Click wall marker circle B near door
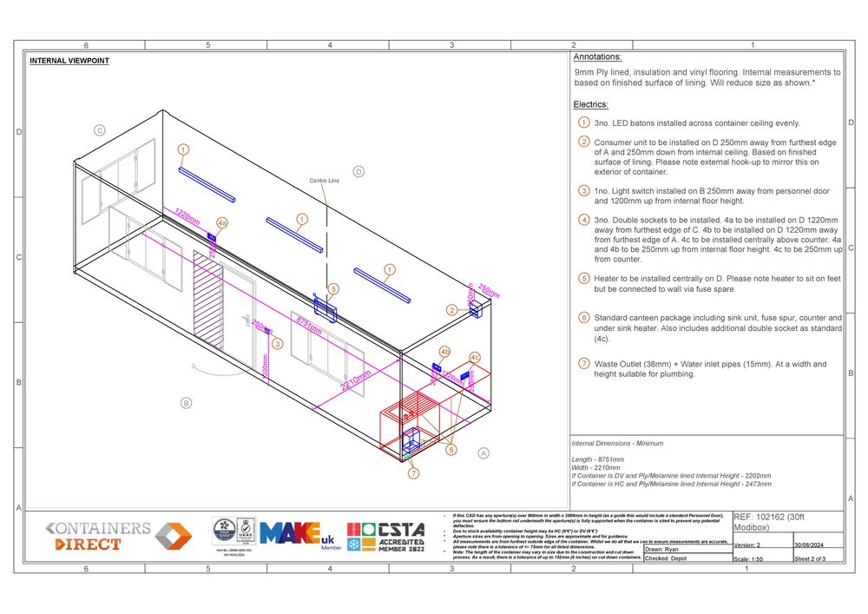Image resolution: width=868 pixels, height=614 pixels. click(x=186, y=402)
